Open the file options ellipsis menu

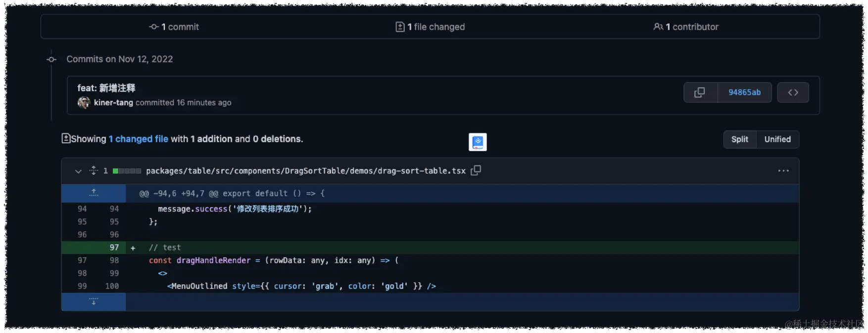(783, 170)
